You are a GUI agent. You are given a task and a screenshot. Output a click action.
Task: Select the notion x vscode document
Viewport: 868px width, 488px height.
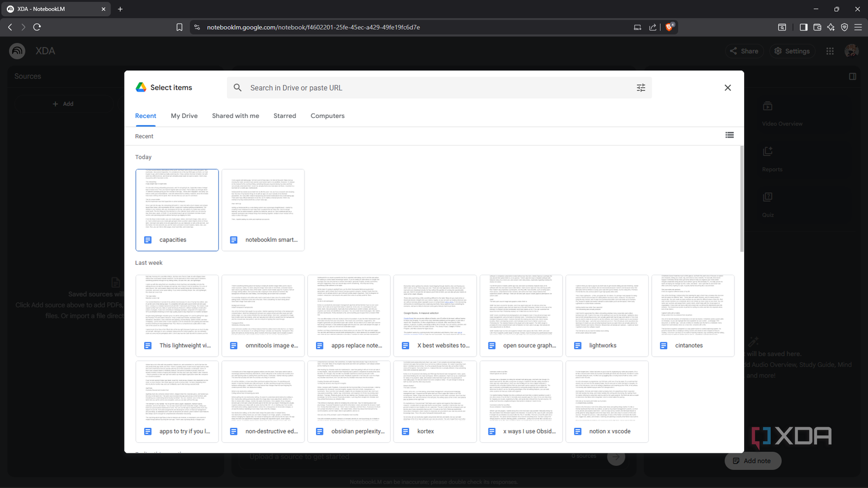pyautogui.click(x=607, y=402)
